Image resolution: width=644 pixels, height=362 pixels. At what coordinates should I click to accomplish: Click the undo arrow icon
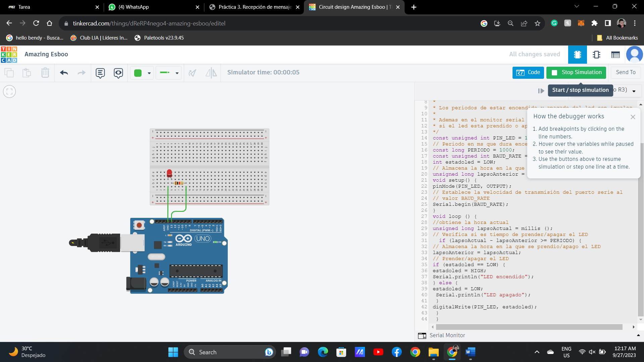pos(64,73)
